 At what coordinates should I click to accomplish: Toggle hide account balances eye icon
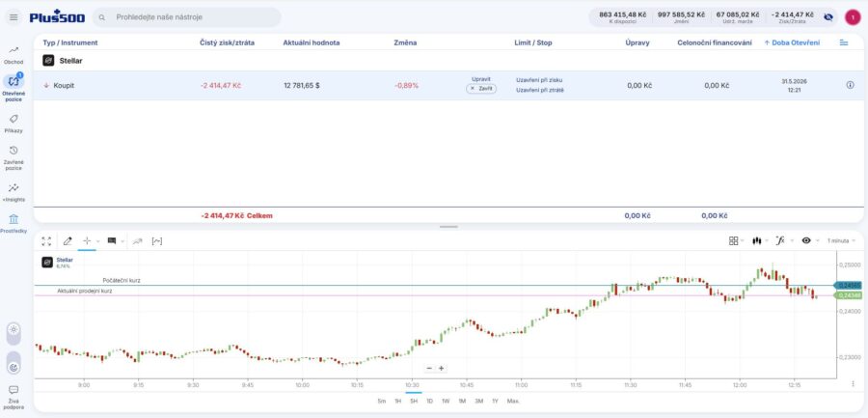[828, 17]
